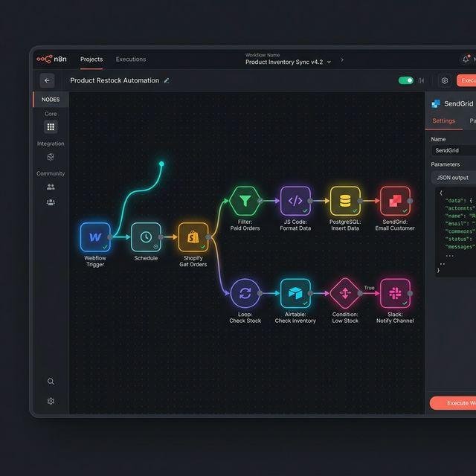Screen dimensions: 476x476
Task: Click the n8n logo
Action: [51, 59]
